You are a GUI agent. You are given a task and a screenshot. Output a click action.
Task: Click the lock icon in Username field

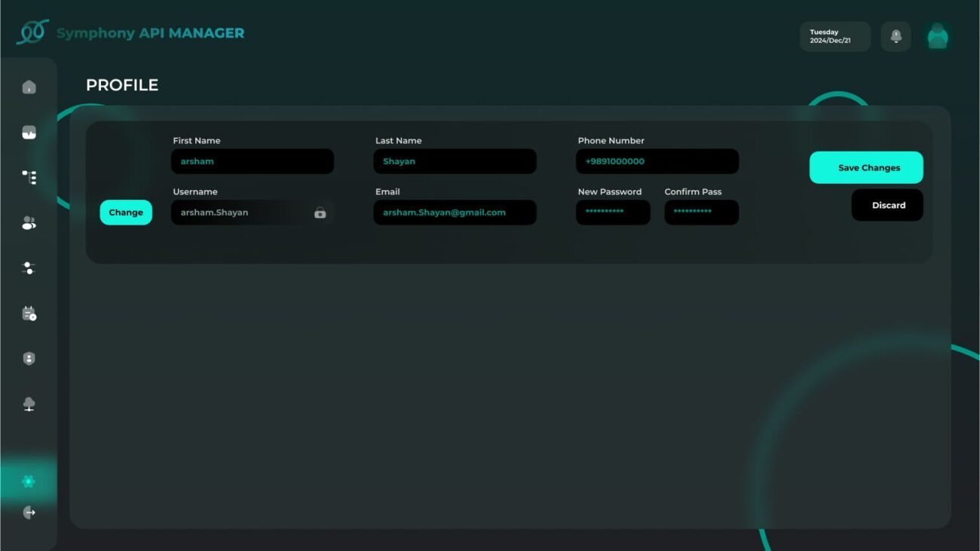click(x=320, y=213)
